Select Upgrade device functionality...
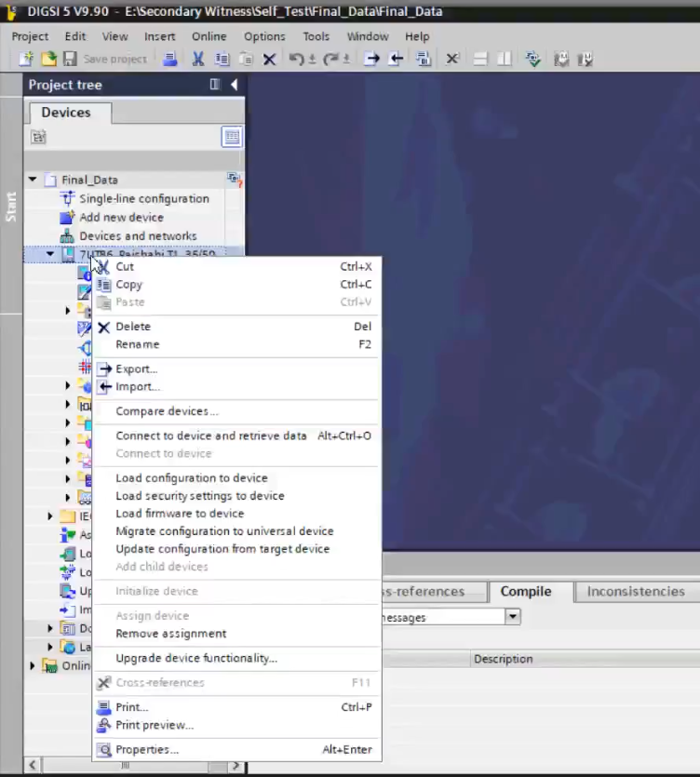 (237, 659)
